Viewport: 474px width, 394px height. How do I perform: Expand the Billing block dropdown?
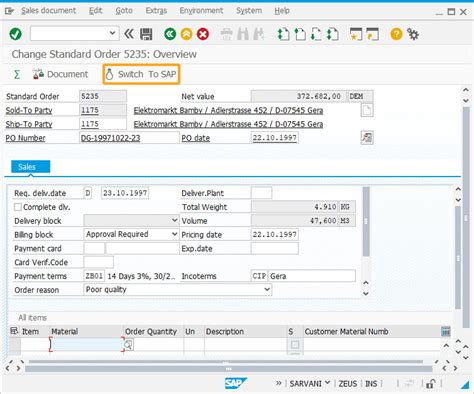click(x=174, y=234)
